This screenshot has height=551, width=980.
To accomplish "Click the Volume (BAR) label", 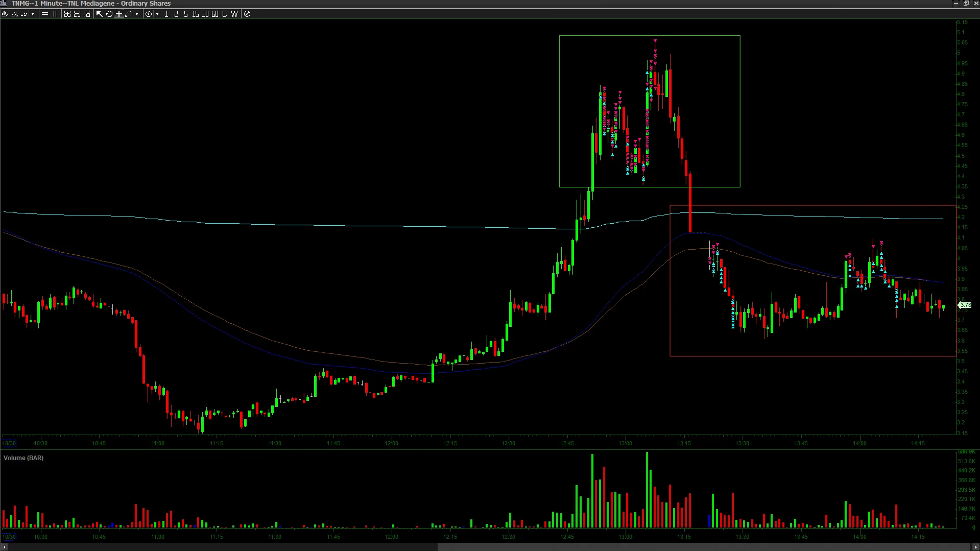I will [x=23, y=458].
